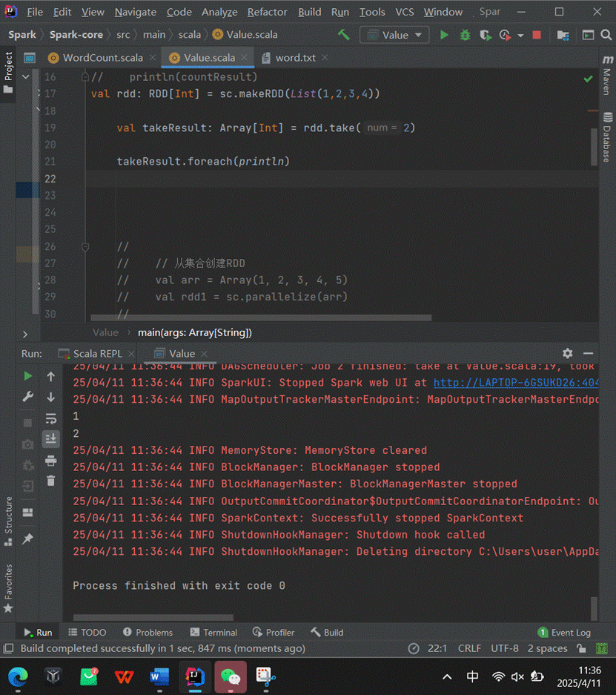616x695 pixels.
Task: Open the Event Log
Action: (x=564, y=633)
